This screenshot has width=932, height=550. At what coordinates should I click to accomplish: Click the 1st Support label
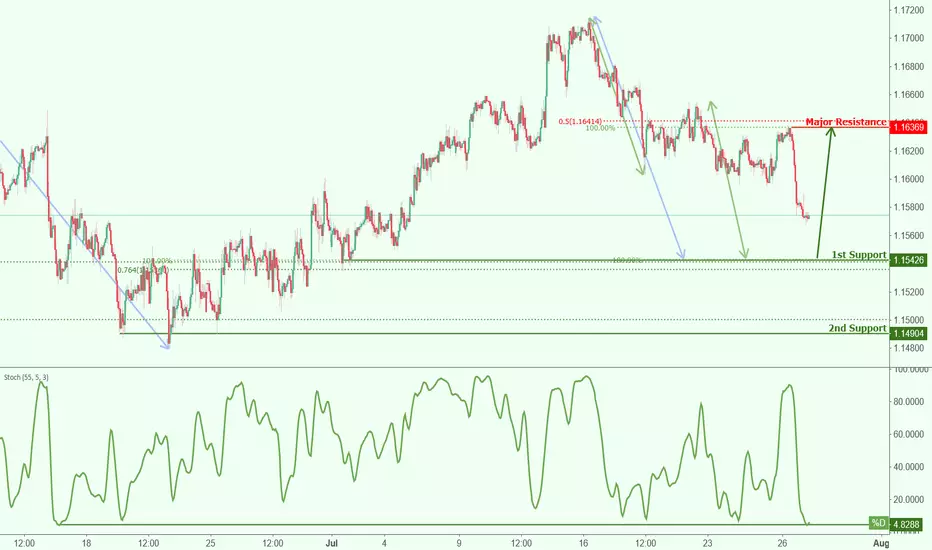tap(859, 254)
